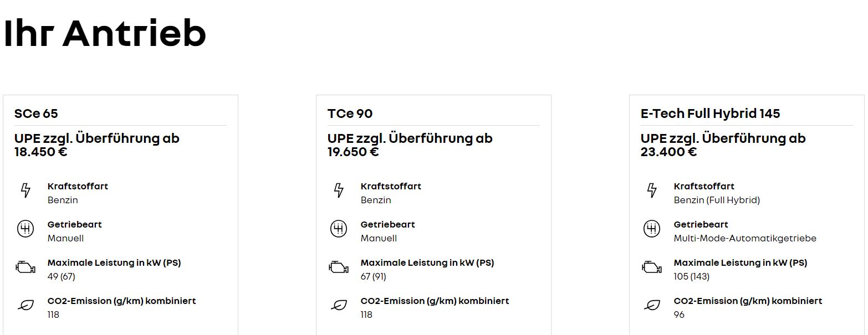Select the TCe 90 engine title
This screenshot has height=335, width=868.
[x=350, y=114]
